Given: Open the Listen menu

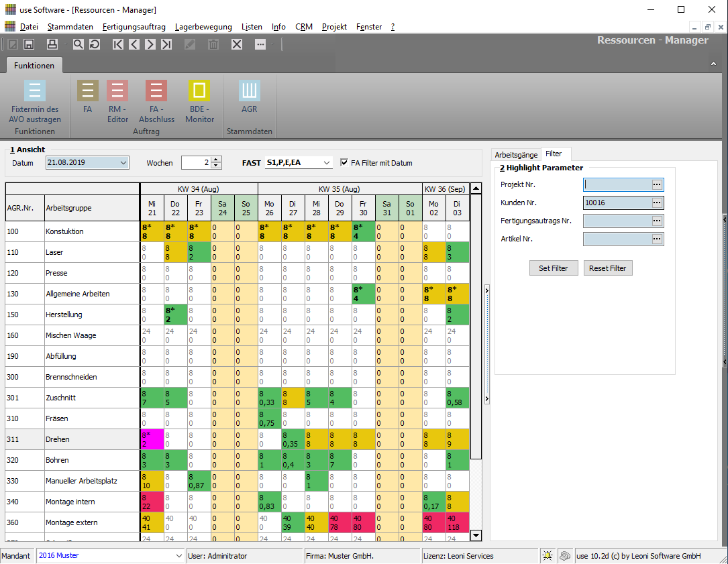Looking at the screenshot, I should (x=252, y=27).
